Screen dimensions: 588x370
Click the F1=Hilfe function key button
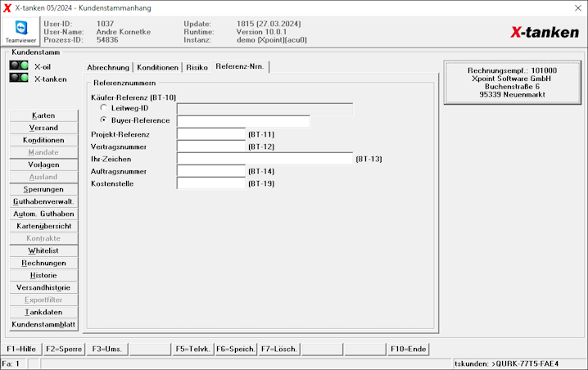(21, 349)
